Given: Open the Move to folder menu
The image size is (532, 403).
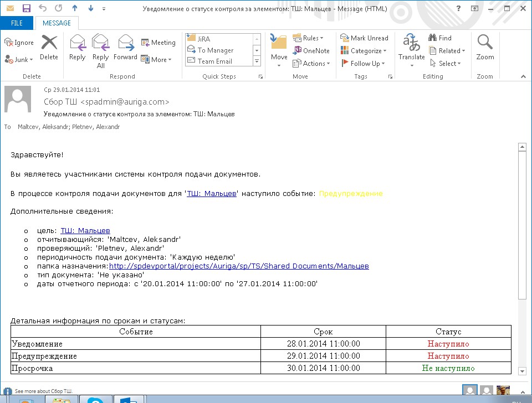Looking at the screenshot, I should (279, 50).
